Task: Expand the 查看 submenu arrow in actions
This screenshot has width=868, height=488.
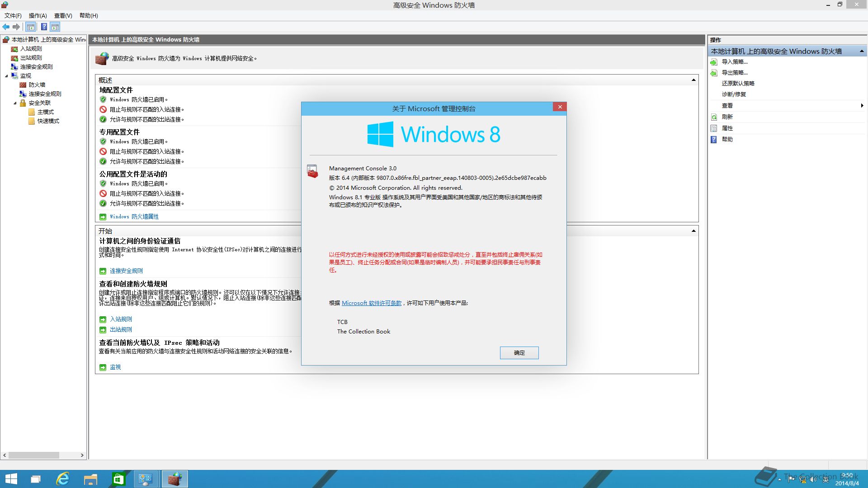Action: (x=862, y=106)
